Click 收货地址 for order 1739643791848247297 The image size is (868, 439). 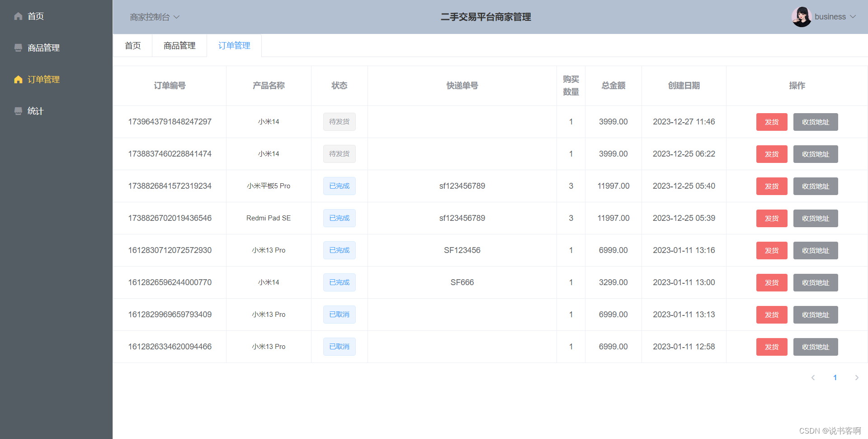[816, 122]
